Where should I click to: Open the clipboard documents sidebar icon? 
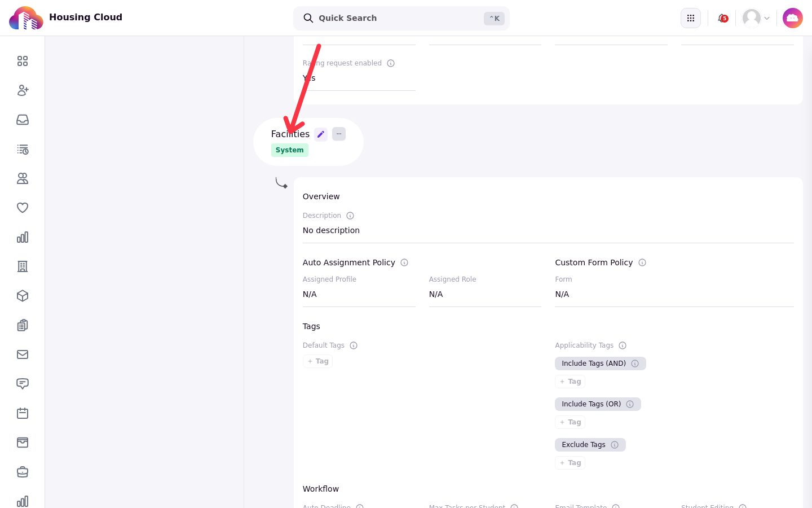(x=23, y=325)
